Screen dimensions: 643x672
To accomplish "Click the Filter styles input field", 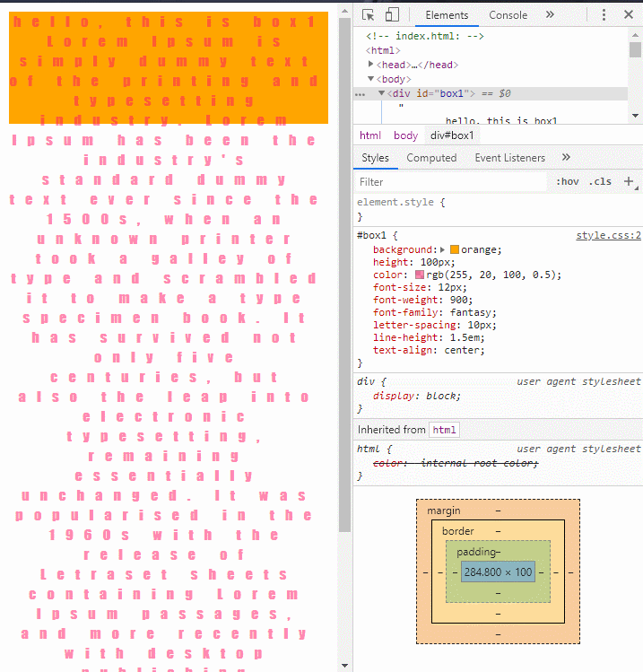I will (x=451, y=182).
